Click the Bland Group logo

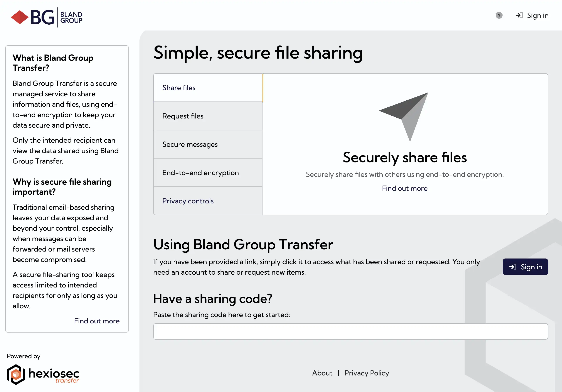click(x=47, y=17)
